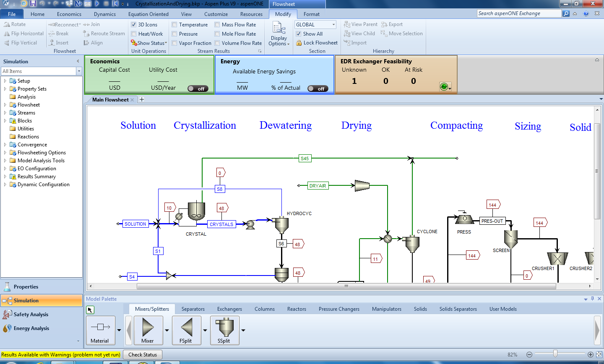Image resolution: width=604 pixels, height=364 pixels.
Task: Switch to the Reactors palette tab
Action: (297, 309)
